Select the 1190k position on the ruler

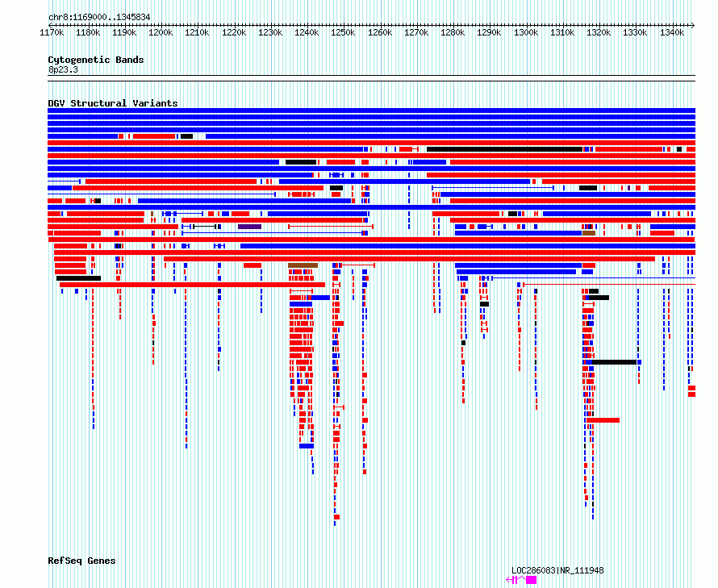point(124,32)
